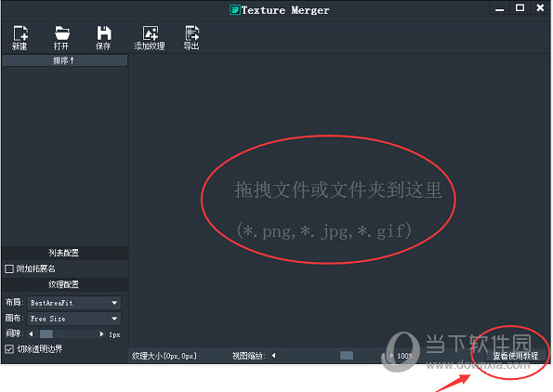The width and height of the screenshot is (553, 392).
Task: Click the 添加纹理 add texture icon
Action: [150, 37]
